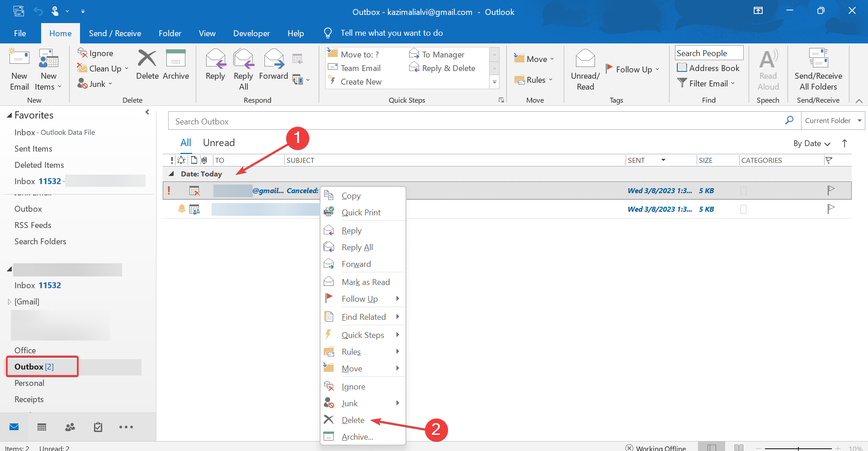
Task: Toggle the category box on the Canceled message
Action: click(x=743, y=191)
